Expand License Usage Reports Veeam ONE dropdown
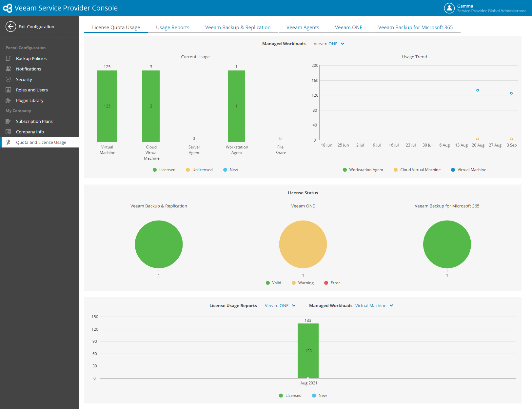 point(280,305)
